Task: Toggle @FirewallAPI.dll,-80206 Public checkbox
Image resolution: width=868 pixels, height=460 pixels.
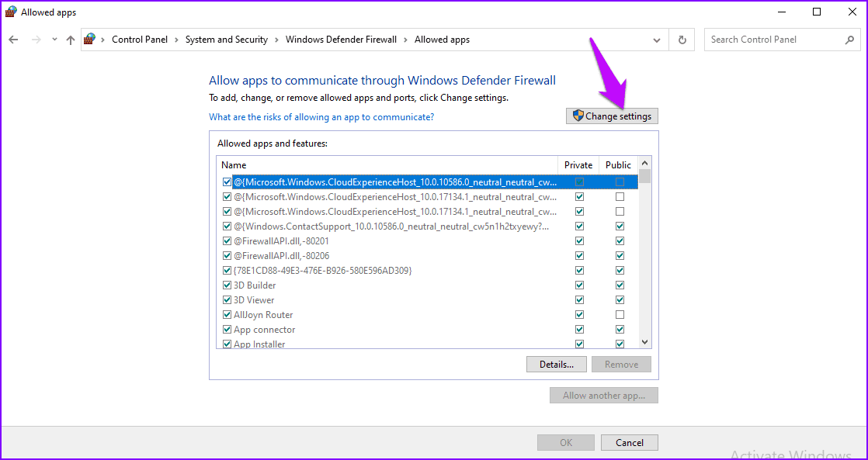Action: [620, 255]
